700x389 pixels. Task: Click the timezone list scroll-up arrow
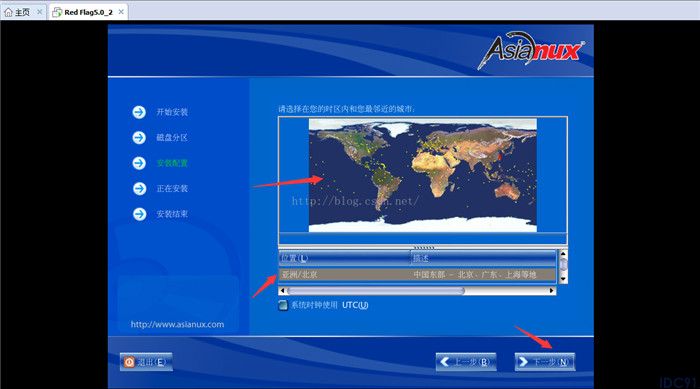(x=563, y=254)
